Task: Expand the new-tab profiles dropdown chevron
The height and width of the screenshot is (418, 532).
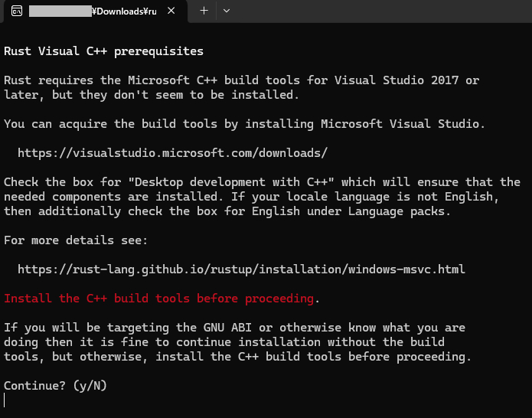Action: (x=227, y=11)
